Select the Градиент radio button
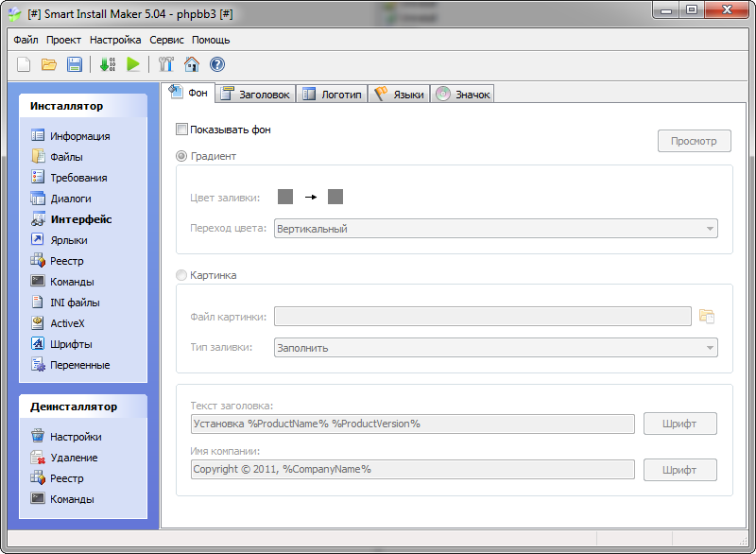Screen dimensions: 756x554 (x=180, y=157)
